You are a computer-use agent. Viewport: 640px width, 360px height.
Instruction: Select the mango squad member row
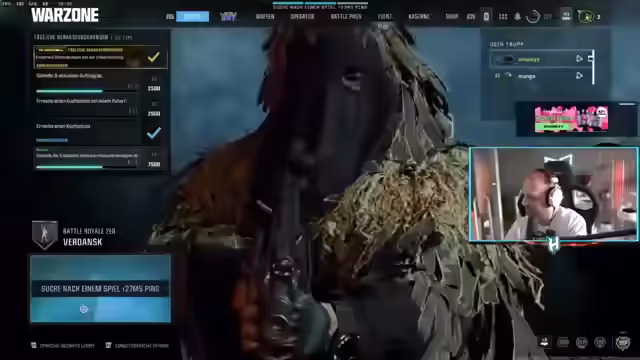pyautogui.click(x=540, y=76)
